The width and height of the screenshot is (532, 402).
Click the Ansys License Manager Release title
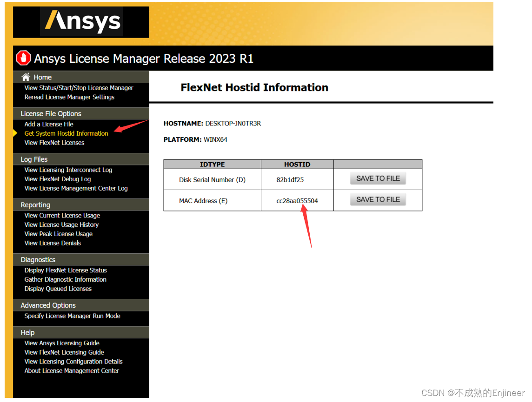click(x=144, y=59)
